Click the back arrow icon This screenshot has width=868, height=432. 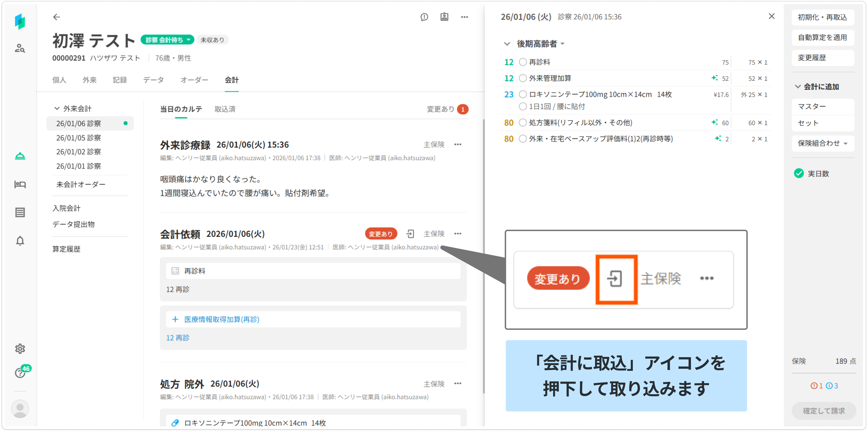[56, 17]
